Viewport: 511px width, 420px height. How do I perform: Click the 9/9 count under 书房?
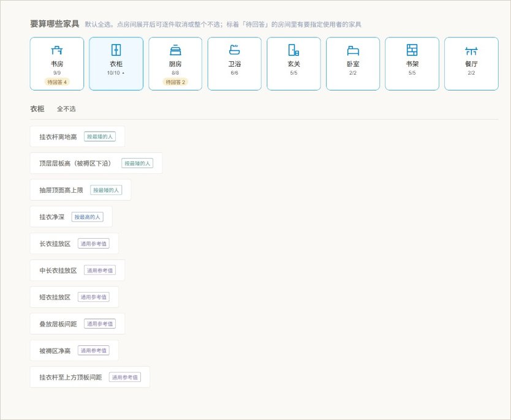click(57, 73)
